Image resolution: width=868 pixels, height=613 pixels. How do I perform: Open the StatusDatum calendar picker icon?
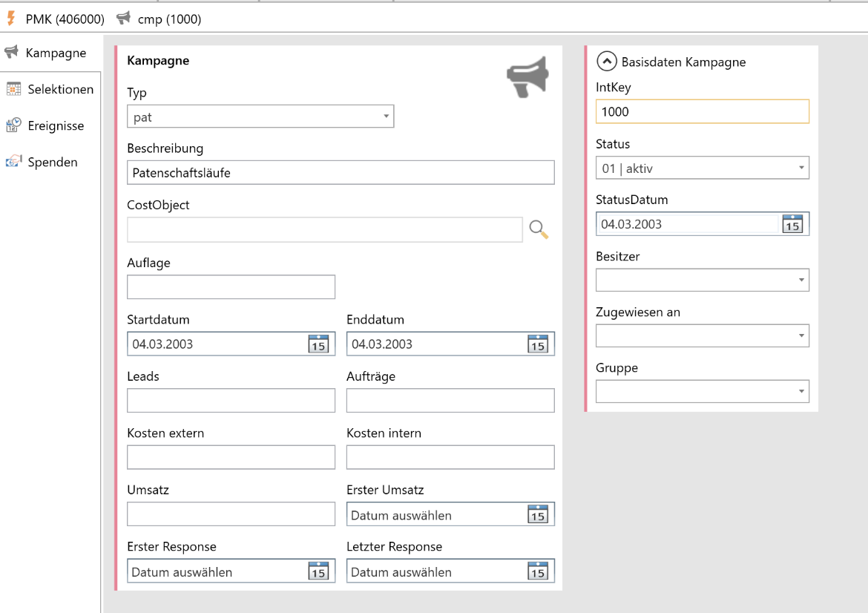792,224
